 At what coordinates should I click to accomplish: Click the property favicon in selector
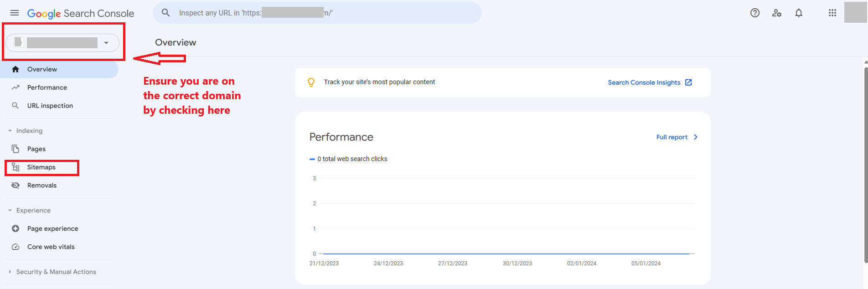(19, 42)
